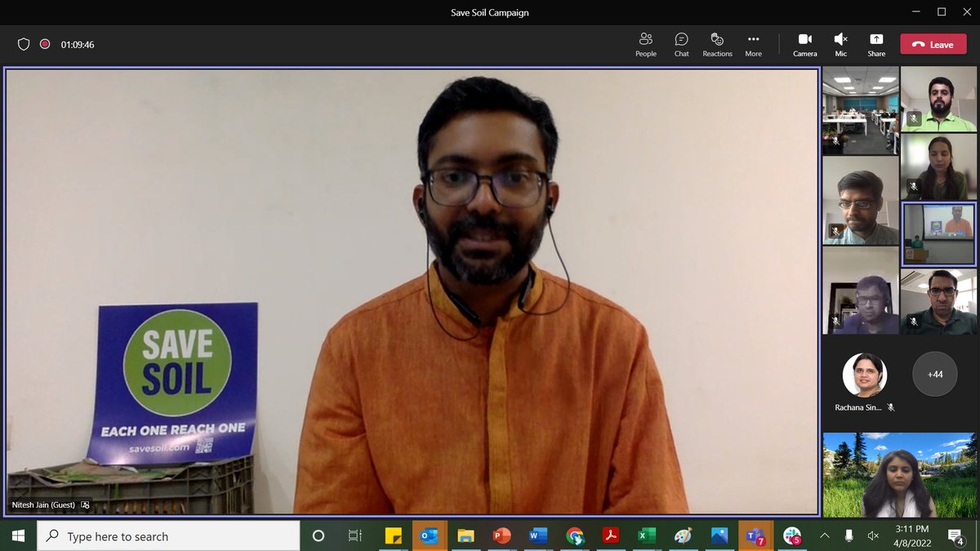
Task: Click the shield security icon
Action: (x=24, y=44)
